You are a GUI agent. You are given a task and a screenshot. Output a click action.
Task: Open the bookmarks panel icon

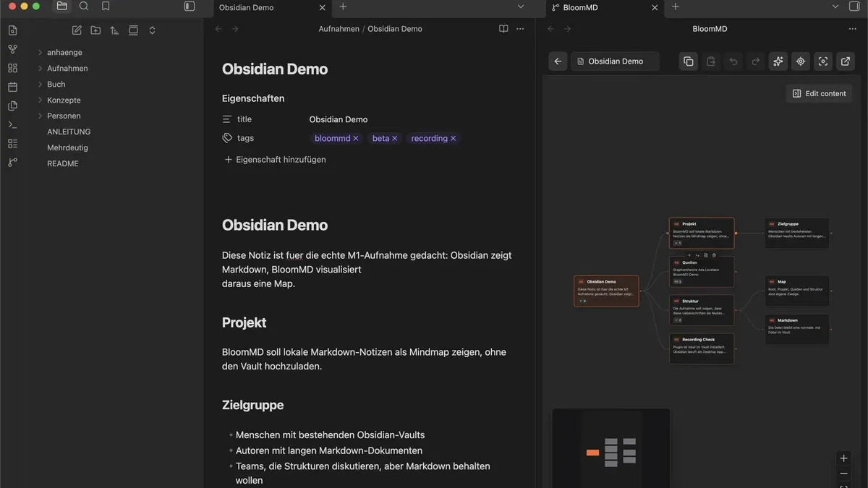[x=106, y=6]
